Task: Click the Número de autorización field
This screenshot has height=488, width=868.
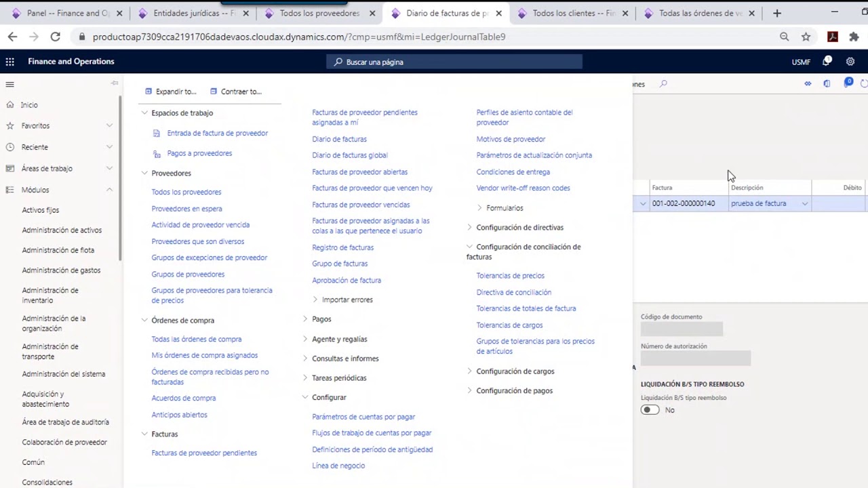Action: click(x=696, y=358)
